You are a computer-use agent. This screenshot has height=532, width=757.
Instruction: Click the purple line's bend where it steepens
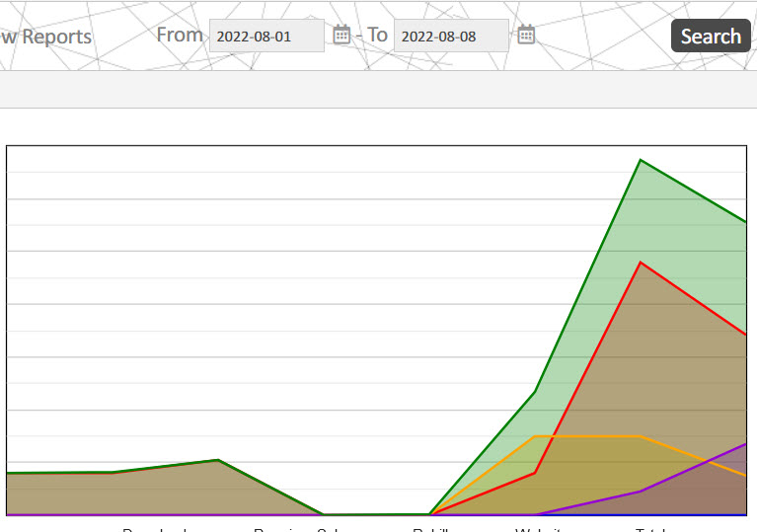pyautogui.click(x=641, y=492)
